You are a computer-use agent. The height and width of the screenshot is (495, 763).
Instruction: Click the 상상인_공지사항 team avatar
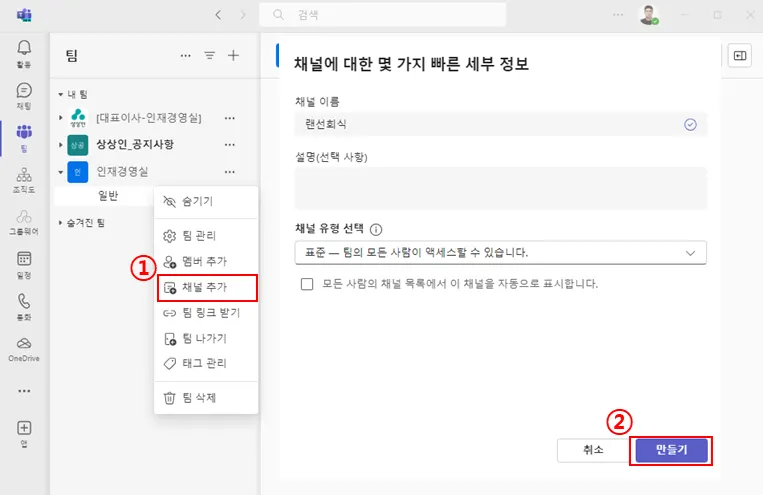[77, 145]
